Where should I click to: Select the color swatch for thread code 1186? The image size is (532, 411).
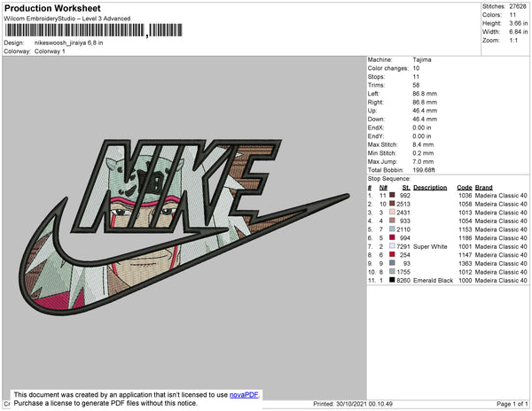coord(392,237)
